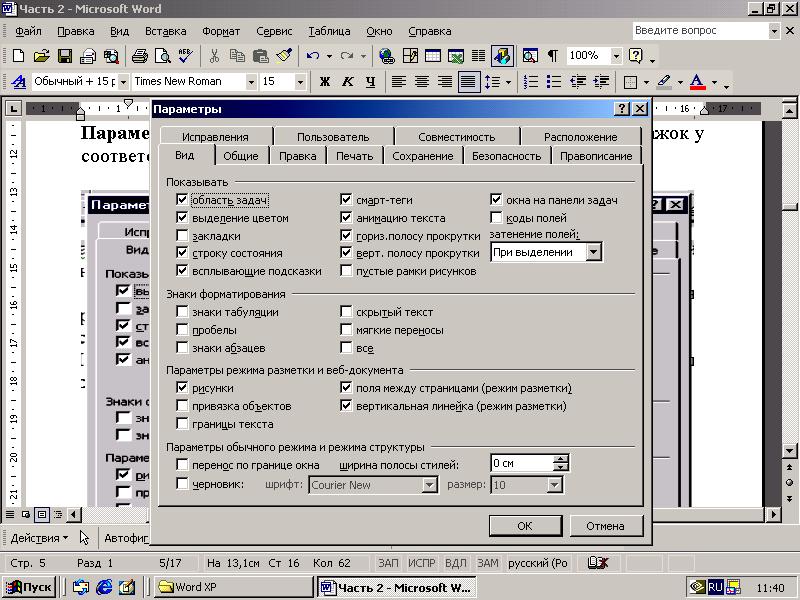Click the Copy icon
Image resolution: width=800 pixels, height=600 pixels.
[x=237, y=55]
